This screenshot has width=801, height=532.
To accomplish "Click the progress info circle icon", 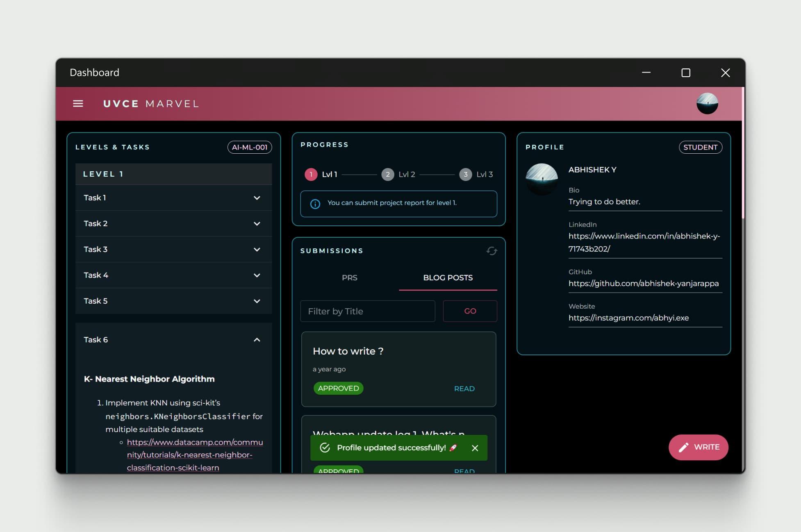I will (x=315, y=202).
